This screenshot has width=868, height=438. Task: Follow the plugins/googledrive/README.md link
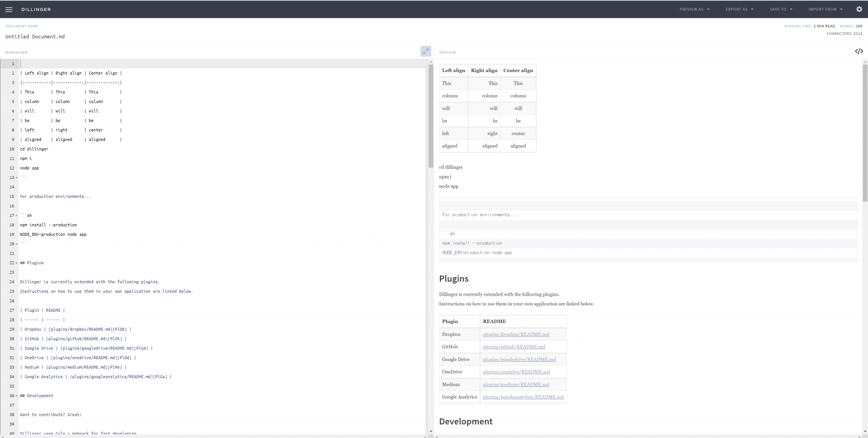coord(519,359)
